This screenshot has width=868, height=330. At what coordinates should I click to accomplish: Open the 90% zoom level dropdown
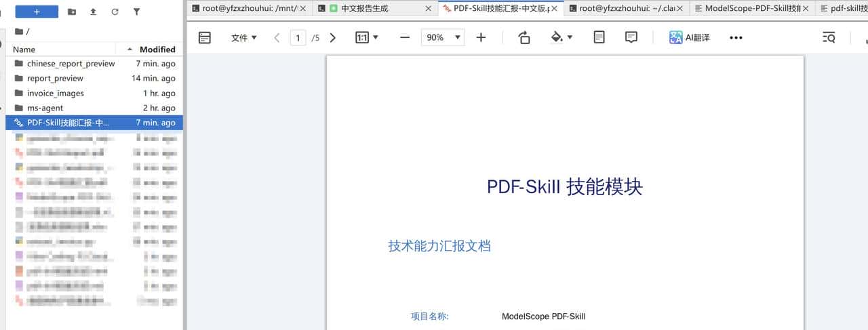point(443,38)
